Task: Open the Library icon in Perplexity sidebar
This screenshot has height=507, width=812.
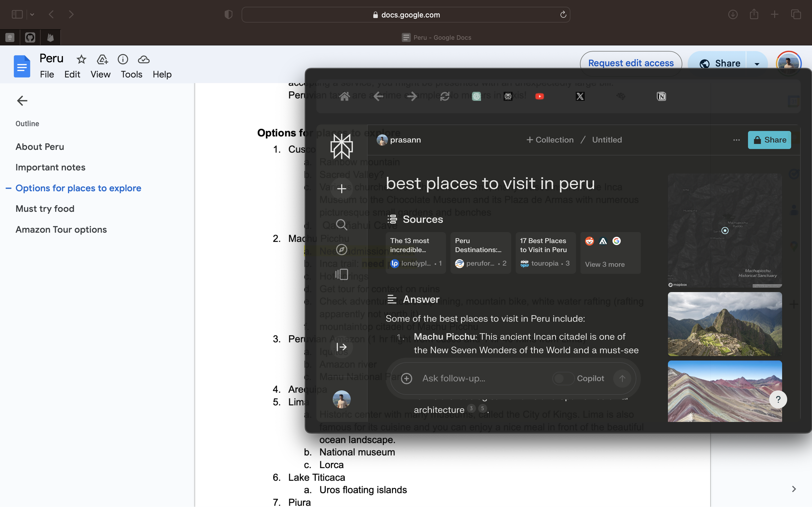Action: (x=342, y=274)
